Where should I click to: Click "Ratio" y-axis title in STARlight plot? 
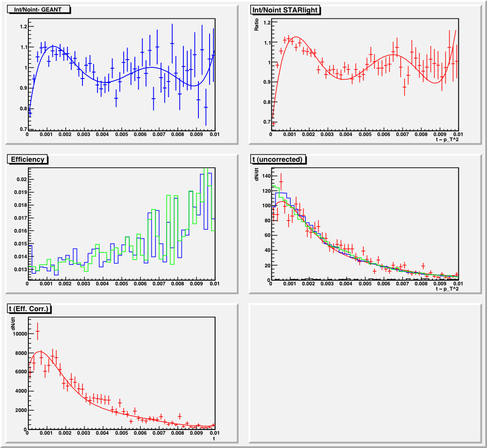[256, 26]
